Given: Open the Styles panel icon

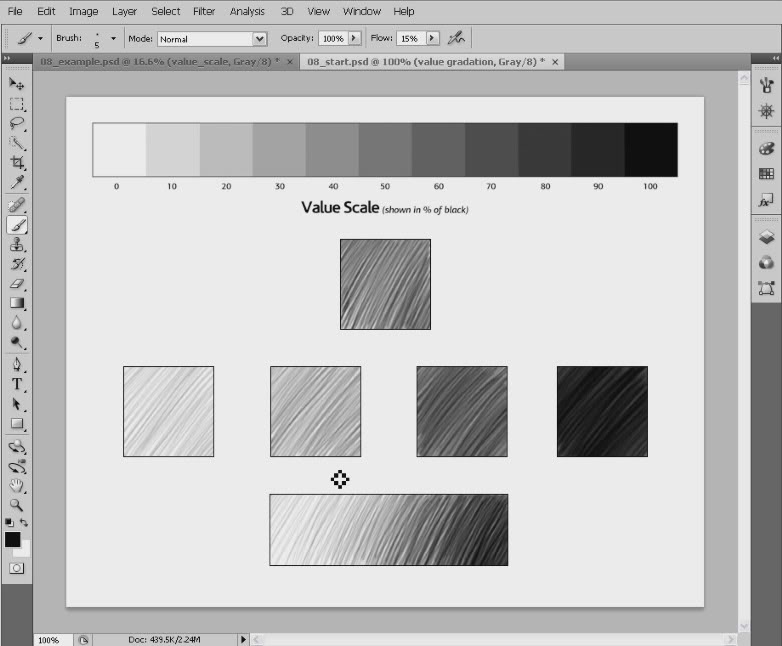Looking at the screenshot, I should (x=766, y=200).
